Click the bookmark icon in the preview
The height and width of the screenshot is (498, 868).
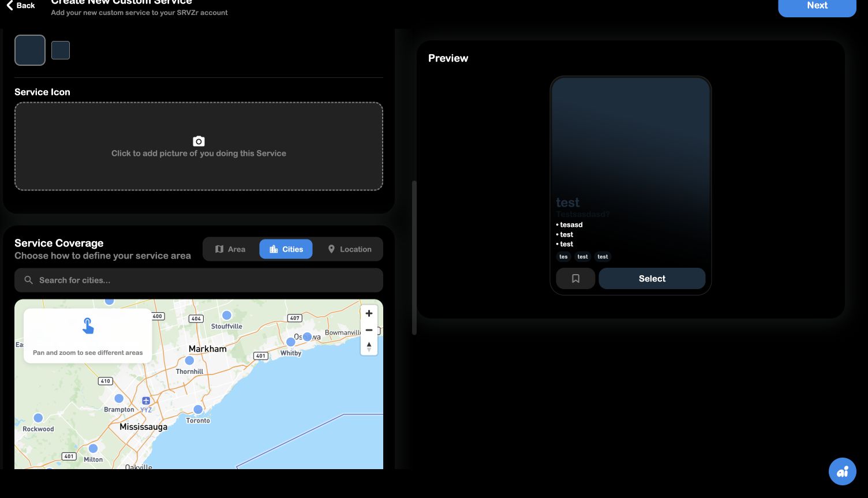tap(575, 279)
